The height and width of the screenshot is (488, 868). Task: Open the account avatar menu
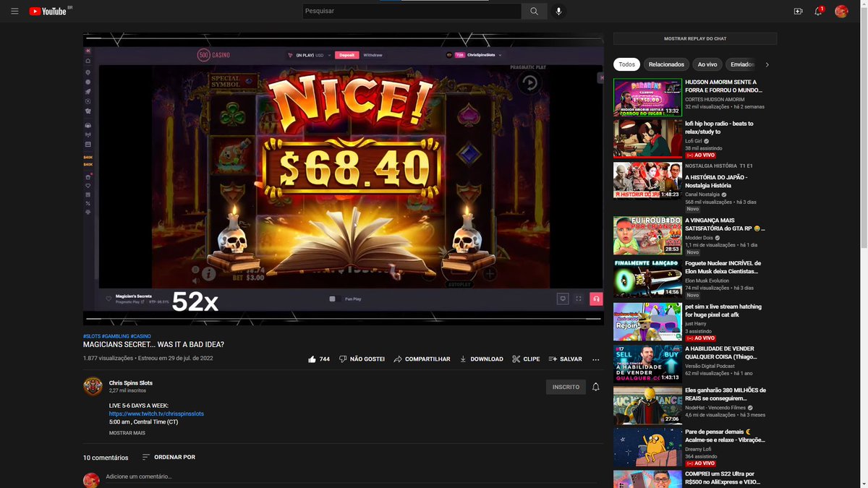(x=841, y=12)
